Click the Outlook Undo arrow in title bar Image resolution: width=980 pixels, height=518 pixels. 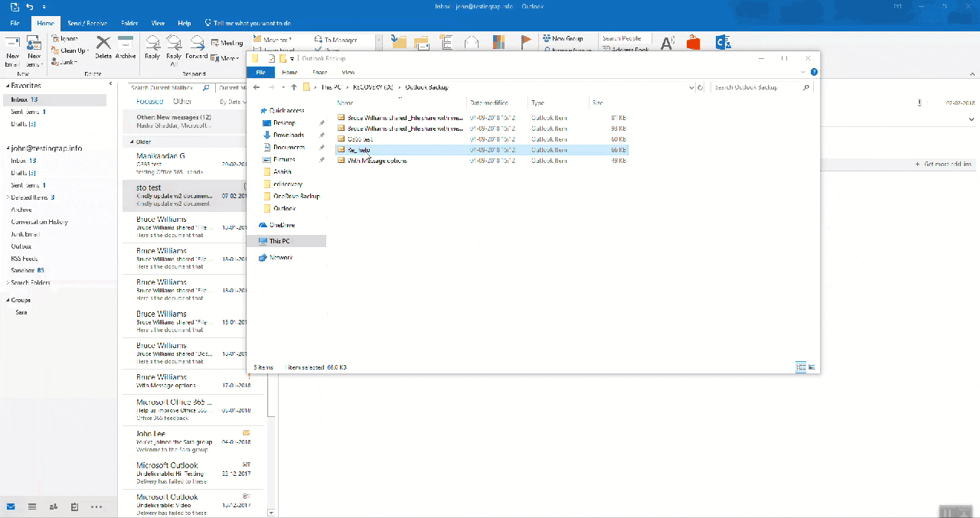31,7
